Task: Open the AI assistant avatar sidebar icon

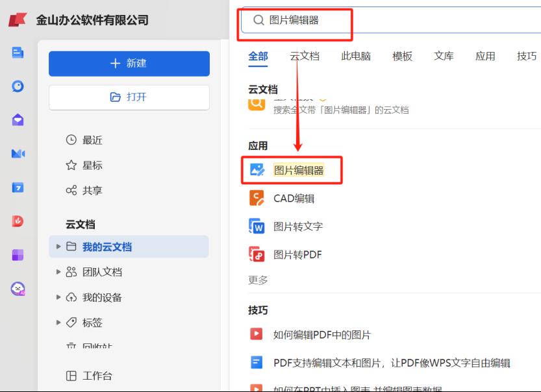Action: (18, 289)
